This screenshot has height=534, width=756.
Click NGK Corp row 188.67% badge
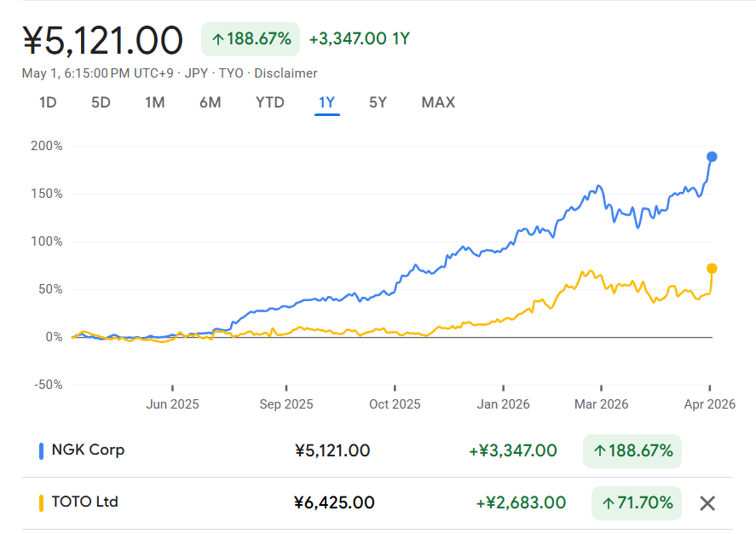(632, 451)
